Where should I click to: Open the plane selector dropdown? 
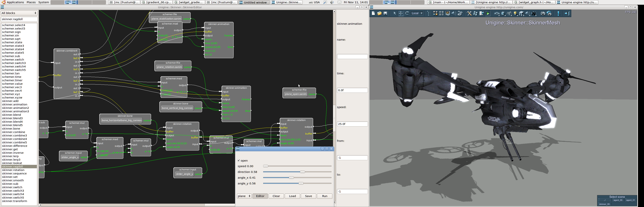[x=244, y=196]
